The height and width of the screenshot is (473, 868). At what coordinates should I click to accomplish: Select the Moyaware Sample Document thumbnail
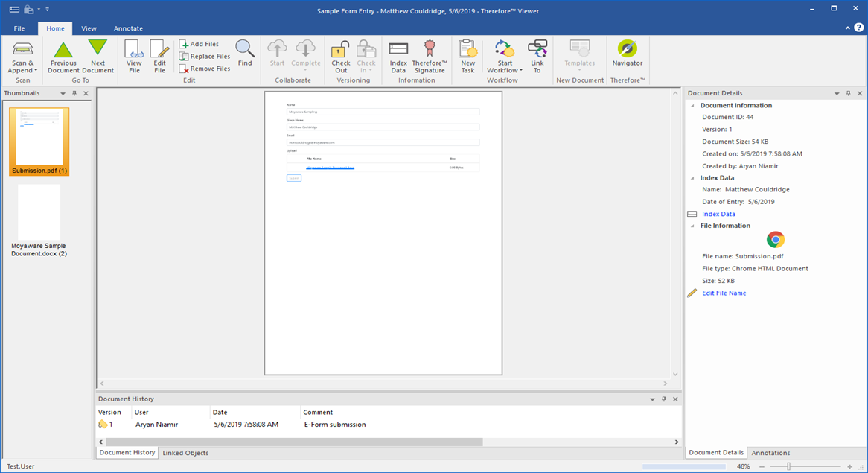[x=38, y=214]
